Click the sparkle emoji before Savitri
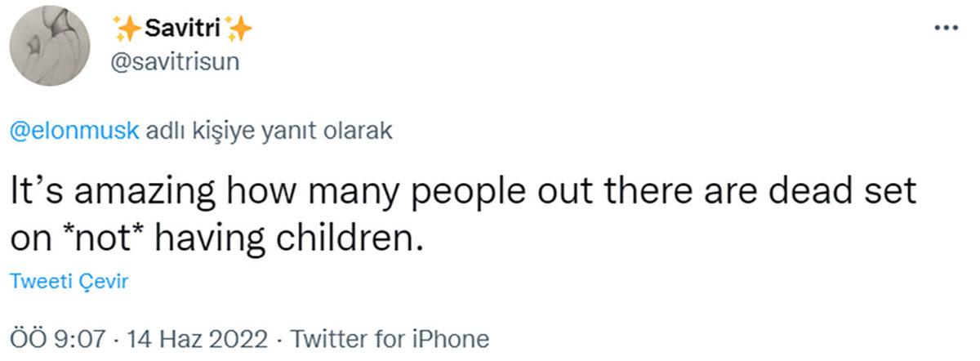The height and width of the screenshot is (361, 980). click(x=127, y=29)
